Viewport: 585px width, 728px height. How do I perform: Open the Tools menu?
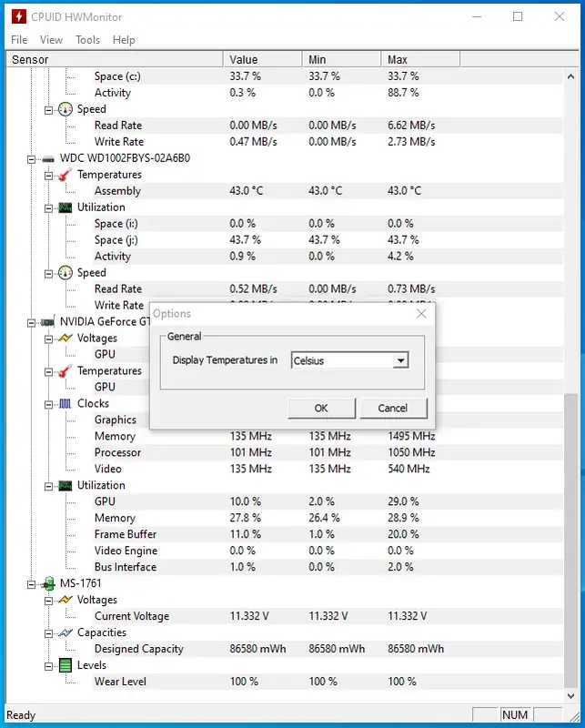[x=87, y=40]
